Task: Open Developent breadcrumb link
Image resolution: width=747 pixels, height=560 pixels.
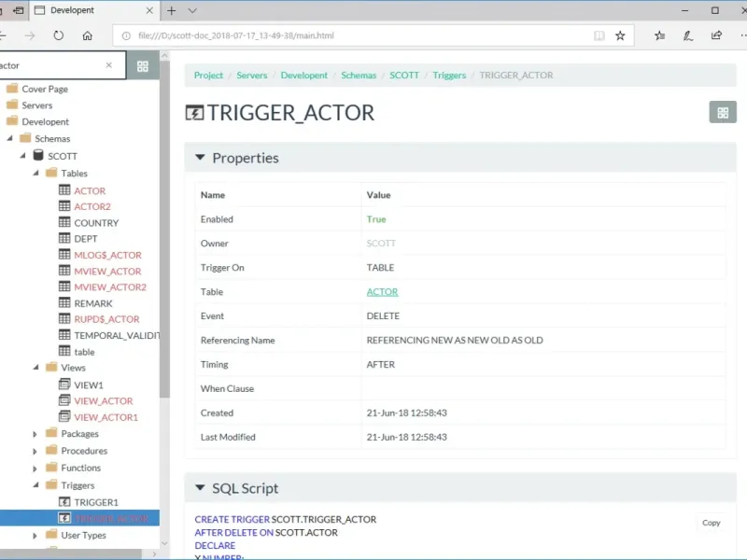Action: click(304, 76)
